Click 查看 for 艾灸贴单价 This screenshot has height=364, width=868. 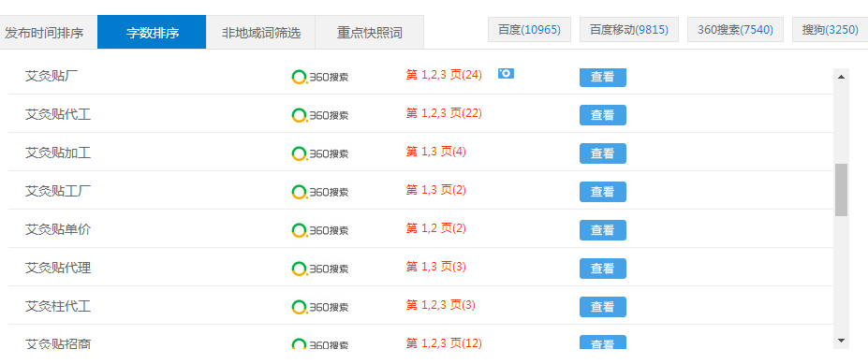coord(603,230)
